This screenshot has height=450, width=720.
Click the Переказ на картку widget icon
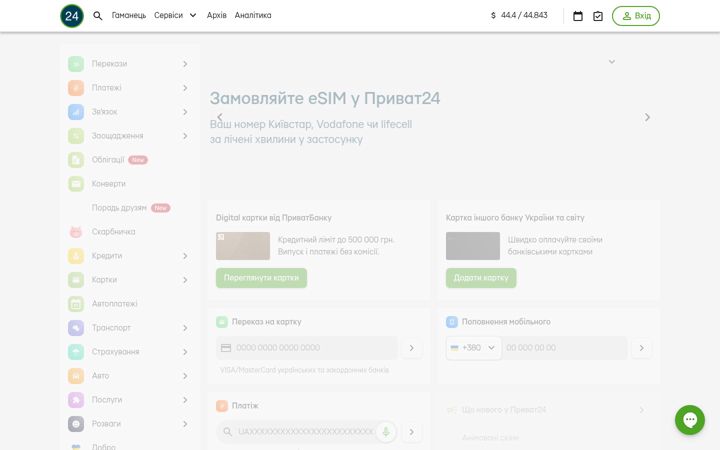222,322
